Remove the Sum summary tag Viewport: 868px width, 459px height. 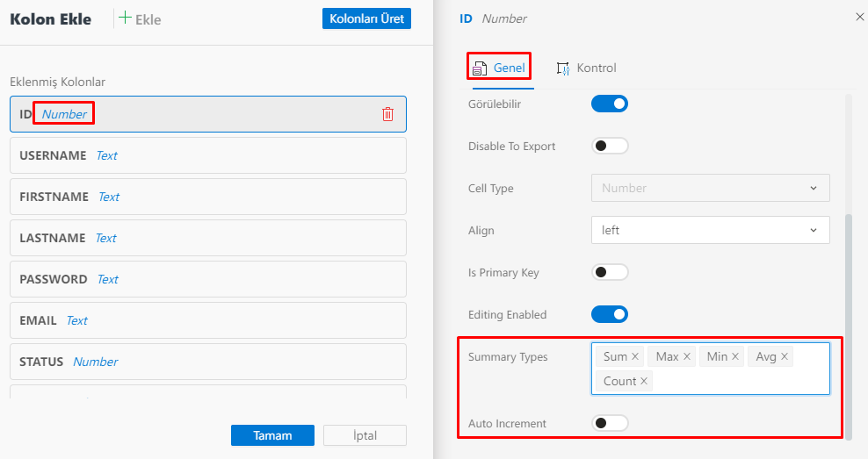point(635,357)
